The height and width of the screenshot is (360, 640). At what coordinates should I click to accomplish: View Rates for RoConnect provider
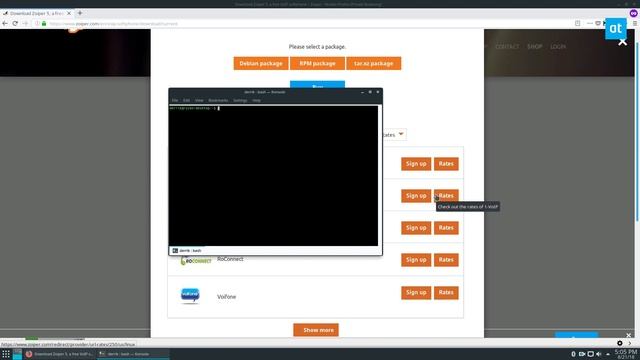click(x=446, y=260)
